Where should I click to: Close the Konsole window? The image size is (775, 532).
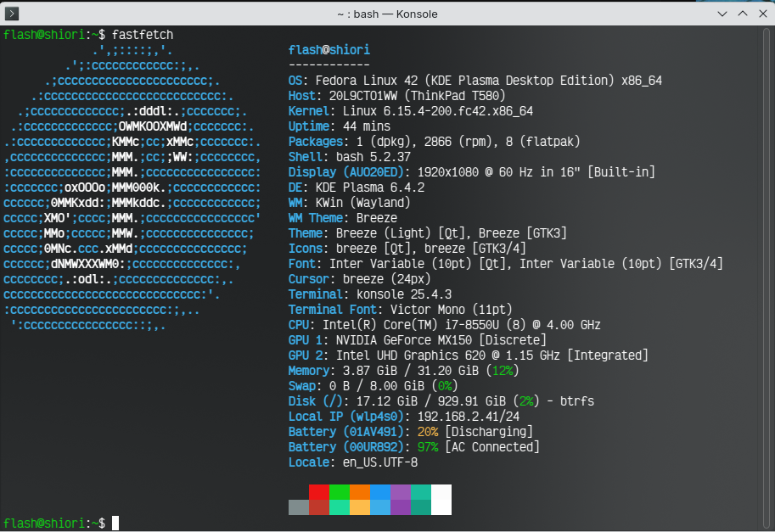coord(762,14)
